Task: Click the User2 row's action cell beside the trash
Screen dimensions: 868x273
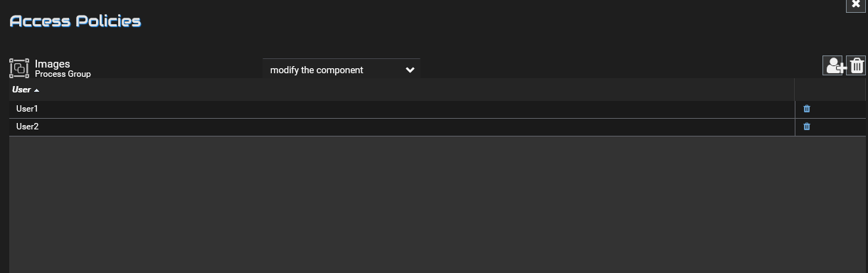Action: pos(838,127)
